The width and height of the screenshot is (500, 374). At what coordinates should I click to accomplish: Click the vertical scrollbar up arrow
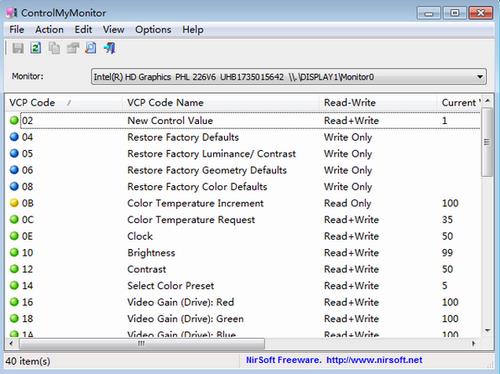click(x=488, y=101)
